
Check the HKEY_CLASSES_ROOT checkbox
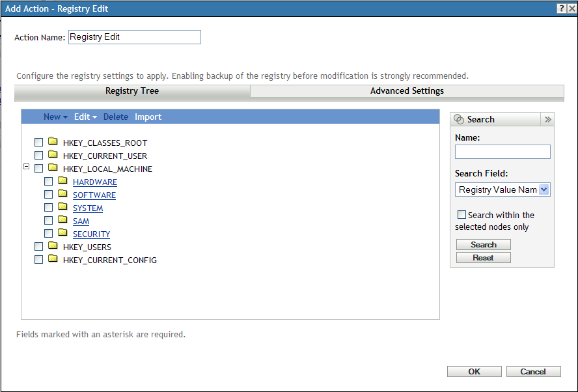(x=38, y=143)
